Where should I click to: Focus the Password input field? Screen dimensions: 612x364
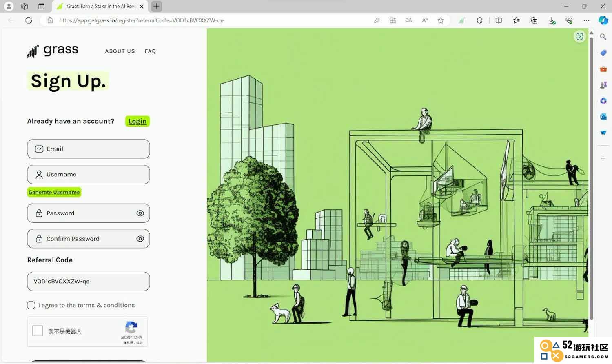89,213
